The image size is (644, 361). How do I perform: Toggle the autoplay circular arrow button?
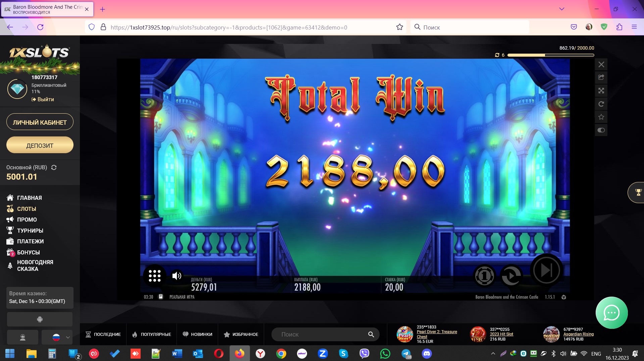[x=511, y=276]
